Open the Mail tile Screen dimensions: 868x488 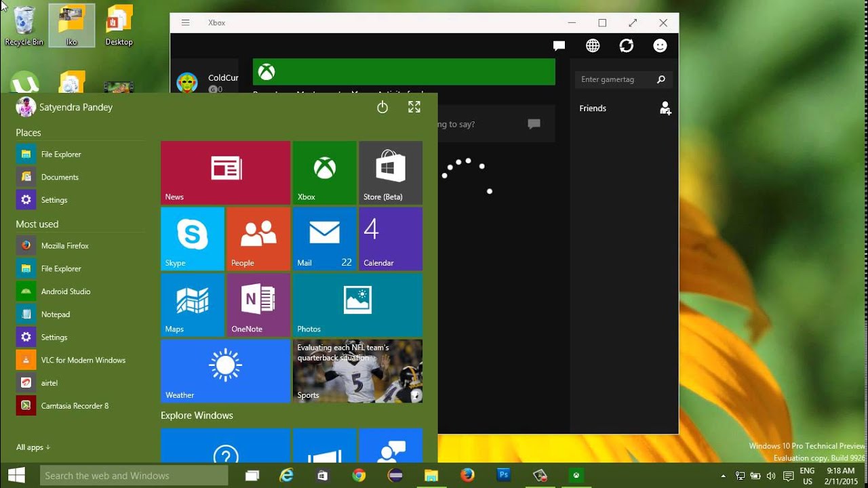(x=324, y=239)
